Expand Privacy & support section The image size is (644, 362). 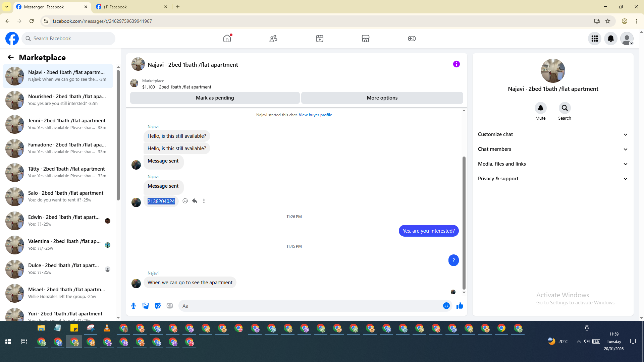553,179
